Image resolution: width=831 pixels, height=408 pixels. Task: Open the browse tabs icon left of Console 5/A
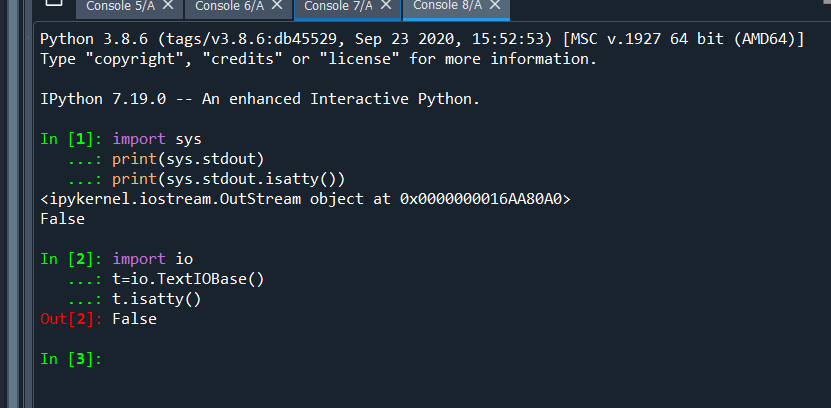pos(54,2)
